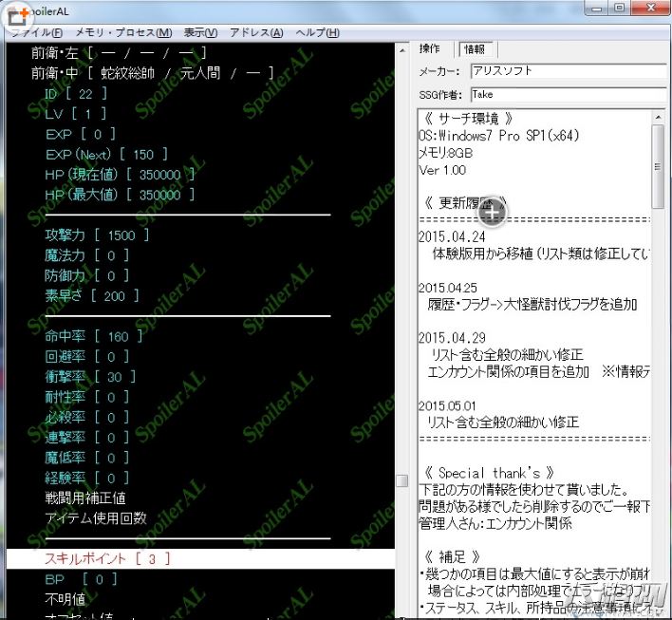Open the 表示(V) menu

coord(200,32)
